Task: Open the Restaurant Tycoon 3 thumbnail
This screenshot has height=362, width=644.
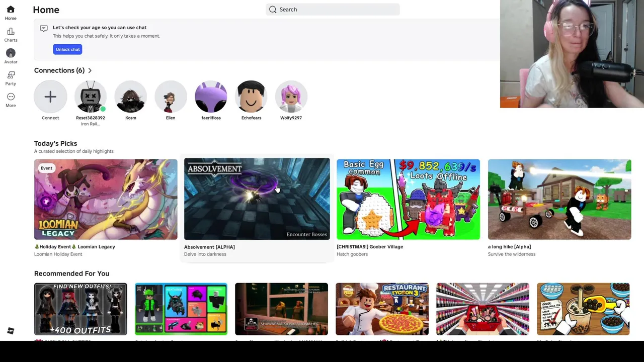Action: pyautogui.click(x=382, y=309)
